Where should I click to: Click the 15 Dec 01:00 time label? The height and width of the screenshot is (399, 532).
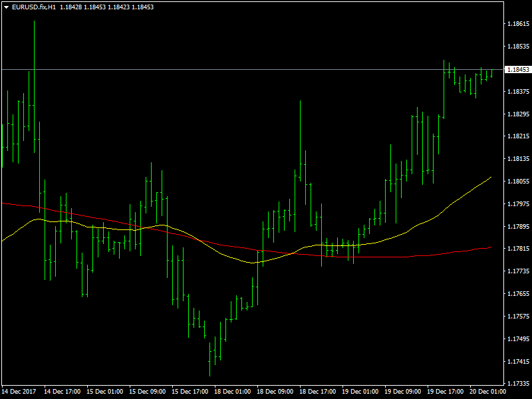[105, 392]
